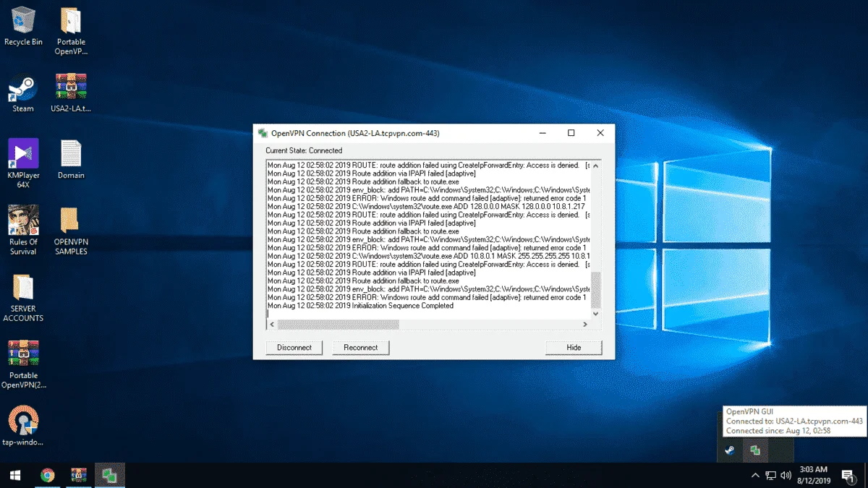This screenshot has width=868, height=488.
Task: Open the Recycle Bin desktop icon
Action: coord(23,26)
